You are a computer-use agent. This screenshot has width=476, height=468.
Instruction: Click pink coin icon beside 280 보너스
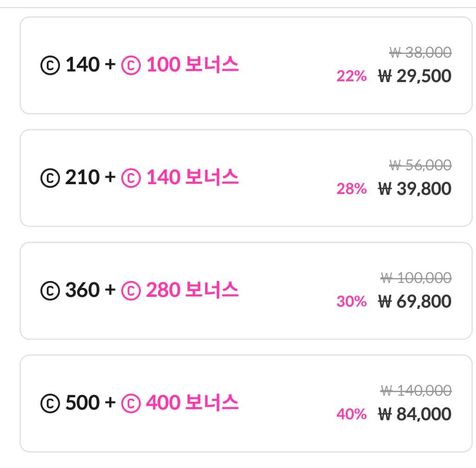pos(131,291)
